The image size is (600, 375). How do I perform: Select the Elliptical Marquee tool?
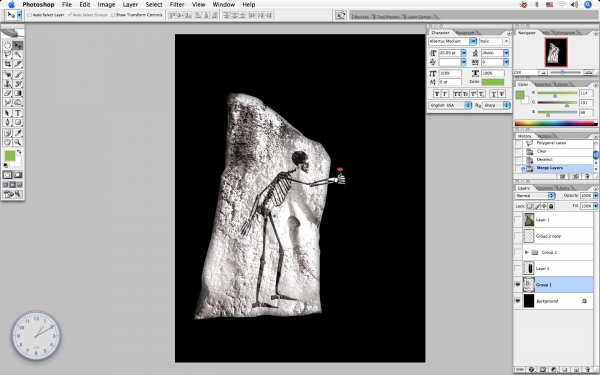click(7, 46)
